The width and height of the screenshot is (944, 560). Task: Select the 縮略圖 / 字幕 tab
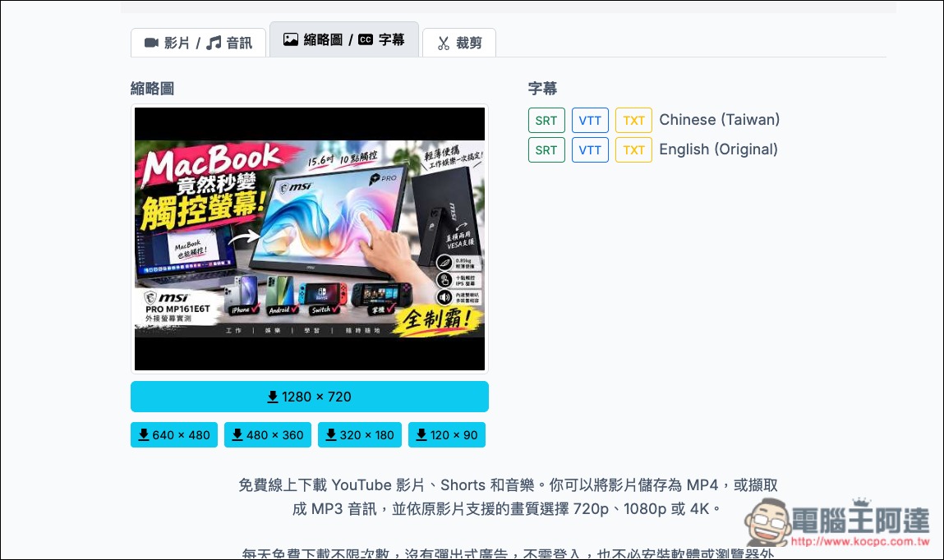click(343, 39)
